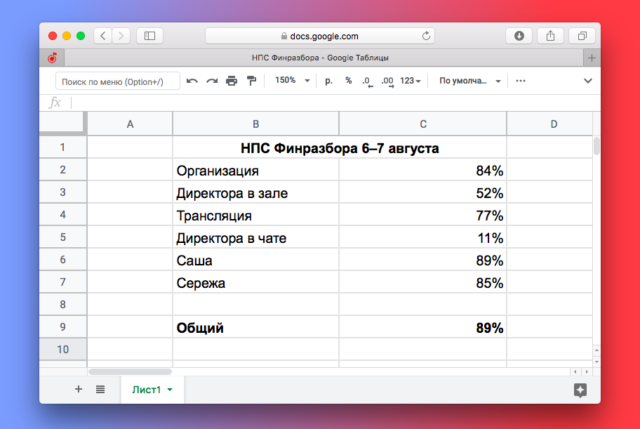Select the paint format roller icon

pos(250,80)
